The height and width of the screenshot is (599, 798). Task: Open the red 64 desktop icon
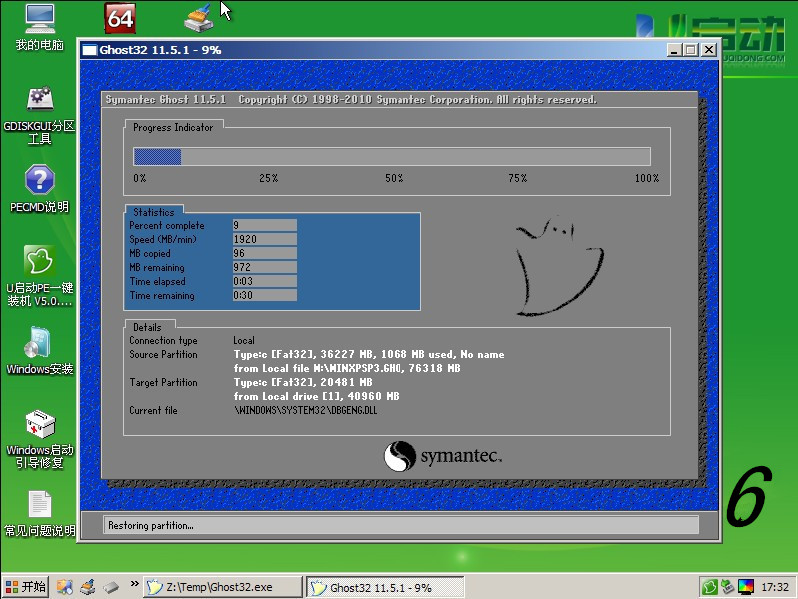click(x=119, y=18)
